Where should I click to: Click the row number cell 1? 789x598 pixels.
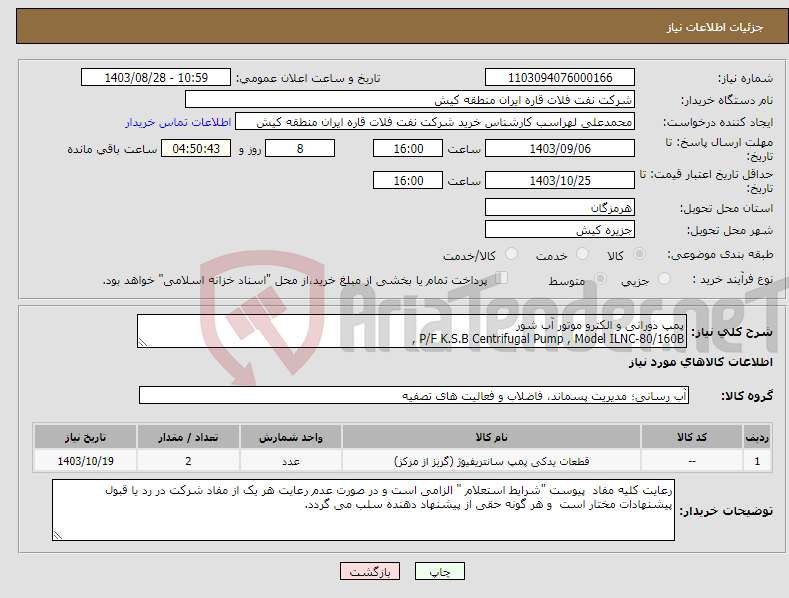tap(757, 461)
